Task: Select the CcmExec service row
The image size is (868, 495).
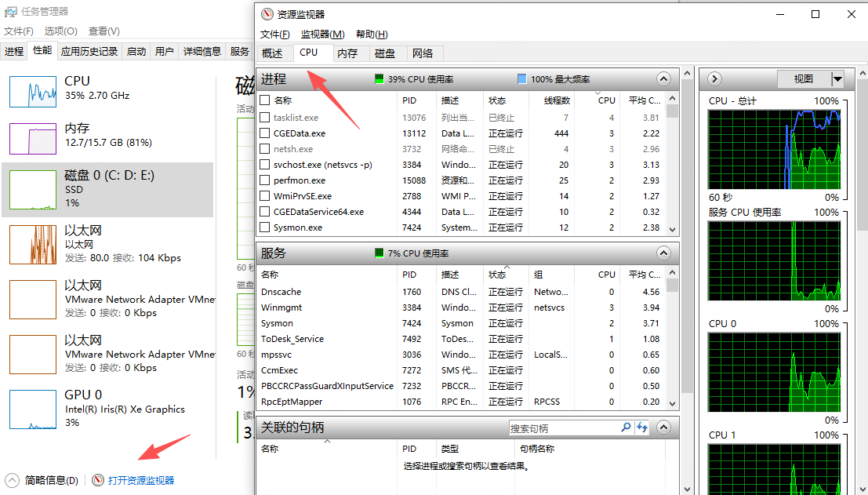Action: pos(462,370)
